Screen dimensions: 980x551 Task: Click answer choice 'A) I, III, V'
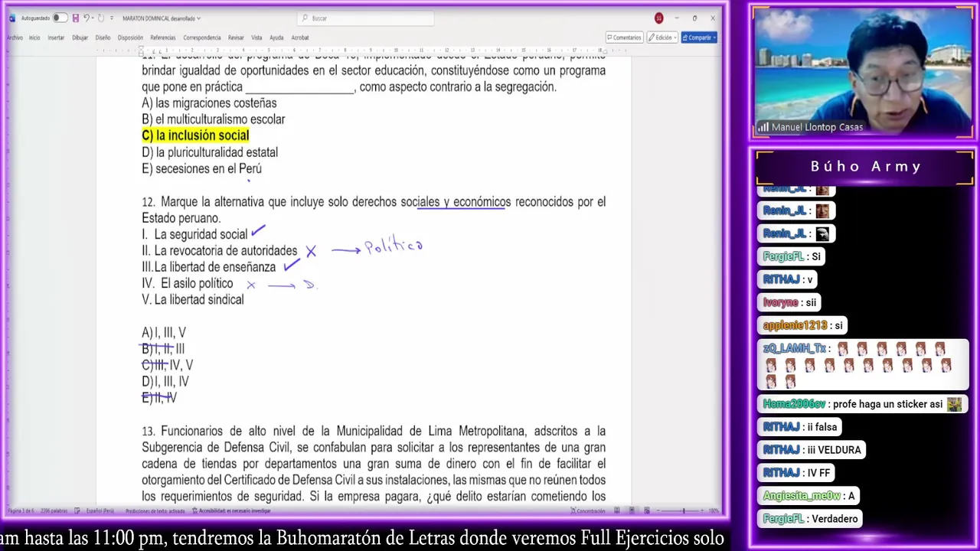click(163, 333)
